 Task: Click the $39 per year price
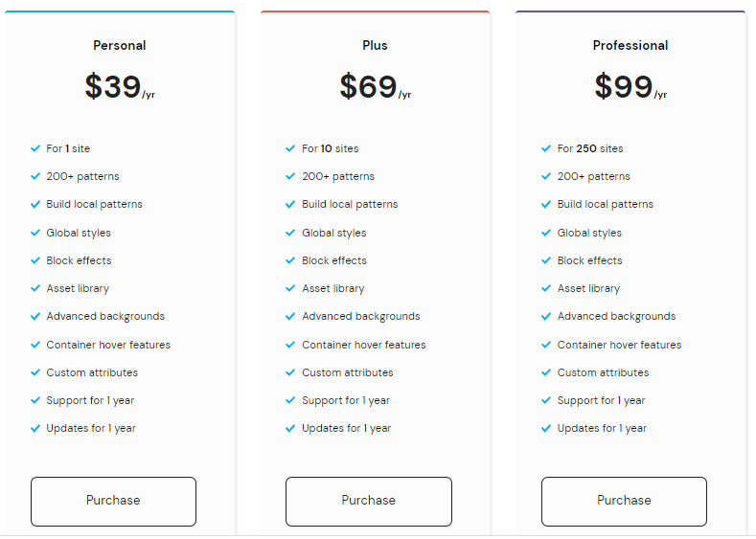[x=119, y=87]
